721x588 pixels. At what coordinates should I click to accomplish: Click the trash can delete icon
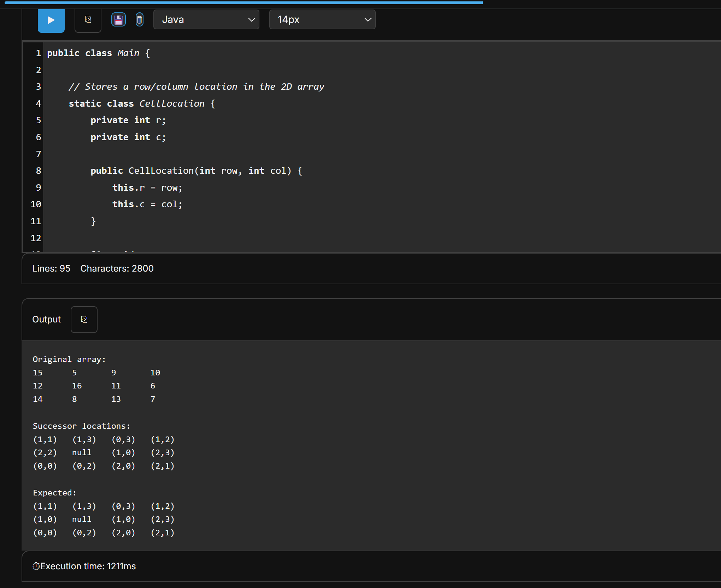click(x=139, y=19)
